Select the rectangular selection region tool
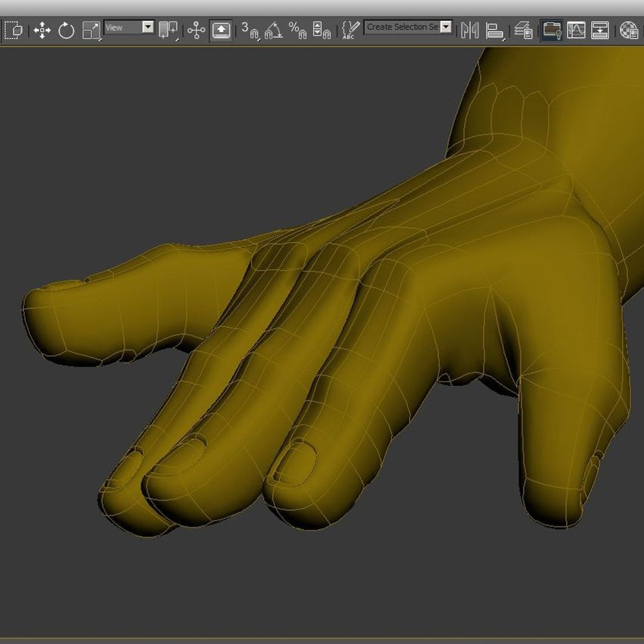 [x=14, y=30]
